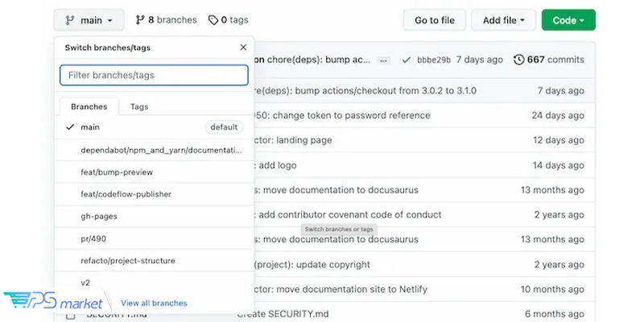Expand the commit message ellipsis button
The image size is (644, 322).
click(x=383, y=60)
